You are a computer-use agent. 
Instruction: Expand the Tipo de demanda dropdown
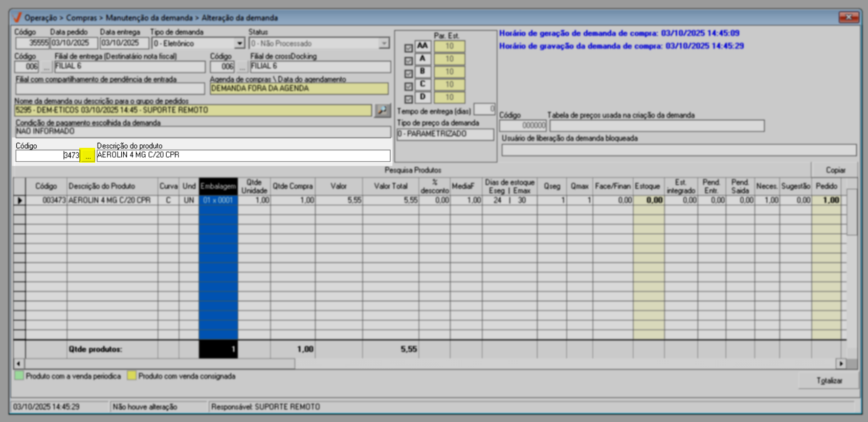click(239, 44)
